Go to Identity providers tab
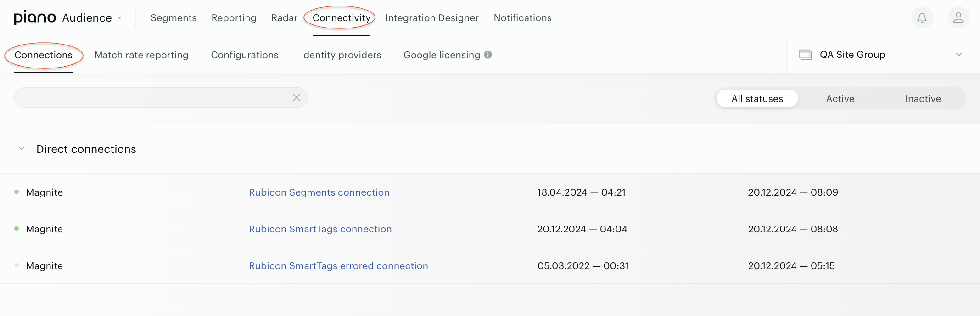The height and width of the screenshot is (316, 980). 341,55
